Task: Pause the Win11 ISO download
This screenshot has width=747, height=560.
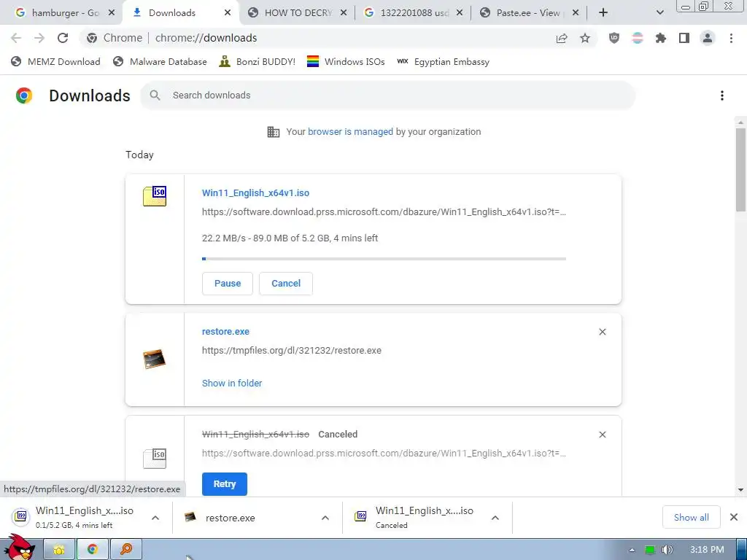Action: pos(228,284)
